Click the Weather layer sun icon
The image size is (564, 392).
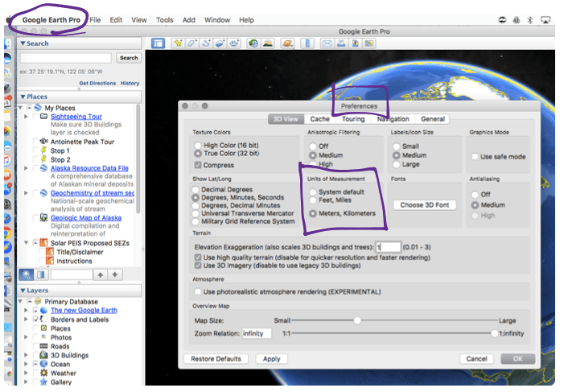point(44,373)
